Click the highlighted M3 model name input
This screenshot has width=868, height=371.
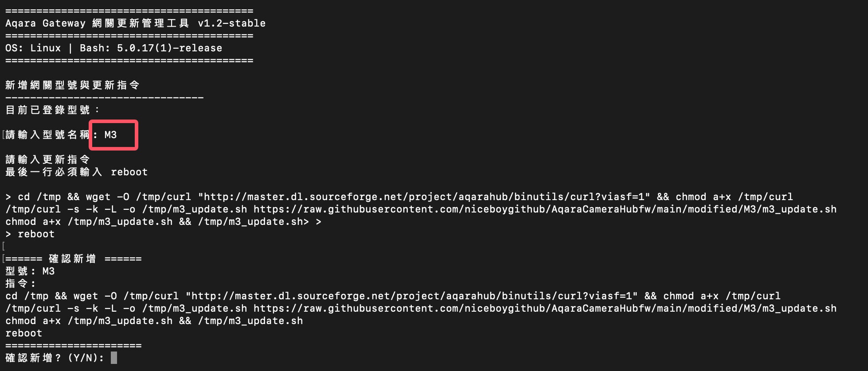coord(111,135)
